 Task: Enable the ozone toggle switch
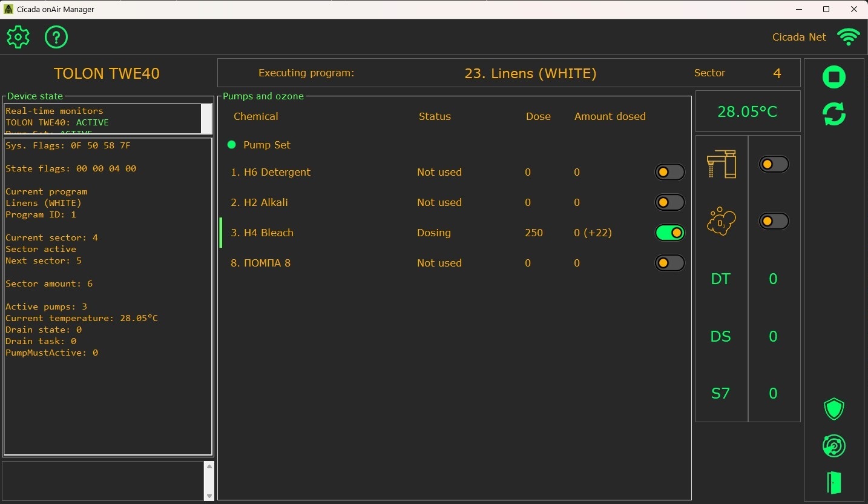pyautogui.click(x=774, y=221)
